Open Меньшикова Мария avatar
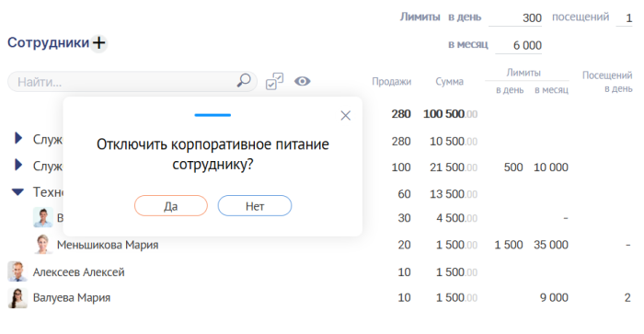 [x=43, y=245]
